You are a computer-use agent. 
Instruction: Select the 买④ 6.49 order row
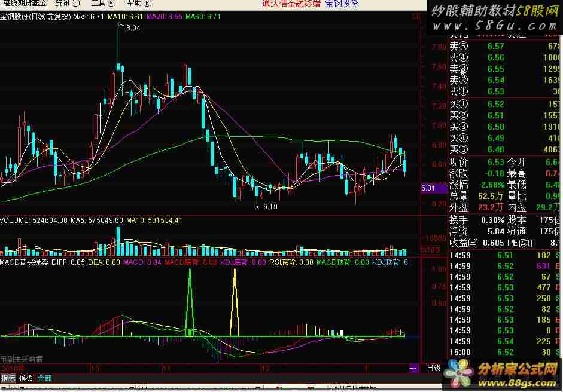pos(504,138)
